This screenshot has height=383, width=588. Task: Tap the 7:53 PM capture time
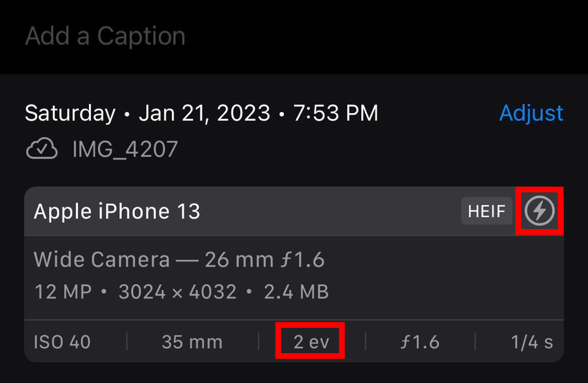pyautogui.click(x=336, y=113)
